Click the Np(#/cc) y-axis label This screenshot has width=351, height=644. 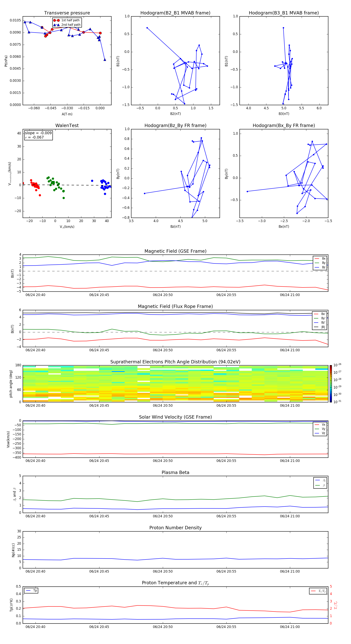pyautogui.click(x=13, y=550)
